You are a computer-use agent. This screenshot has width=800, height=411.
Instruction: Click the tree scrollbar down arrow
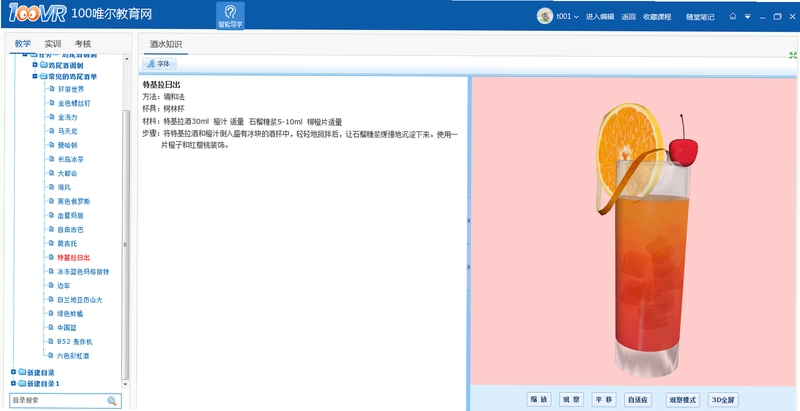pos(126,384)
